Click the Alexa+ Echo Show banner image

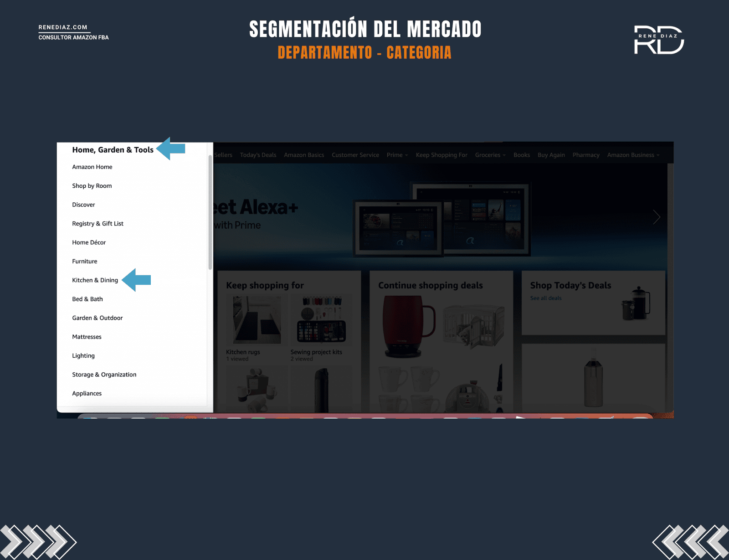(441, 219)
